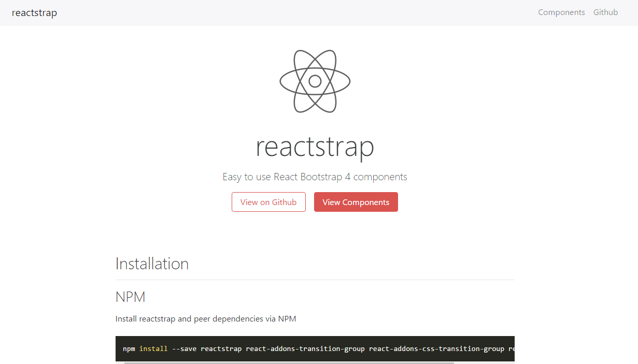This screenshot has height=364, width=638.
Task: Open the Components nav link
Action: 561,12
